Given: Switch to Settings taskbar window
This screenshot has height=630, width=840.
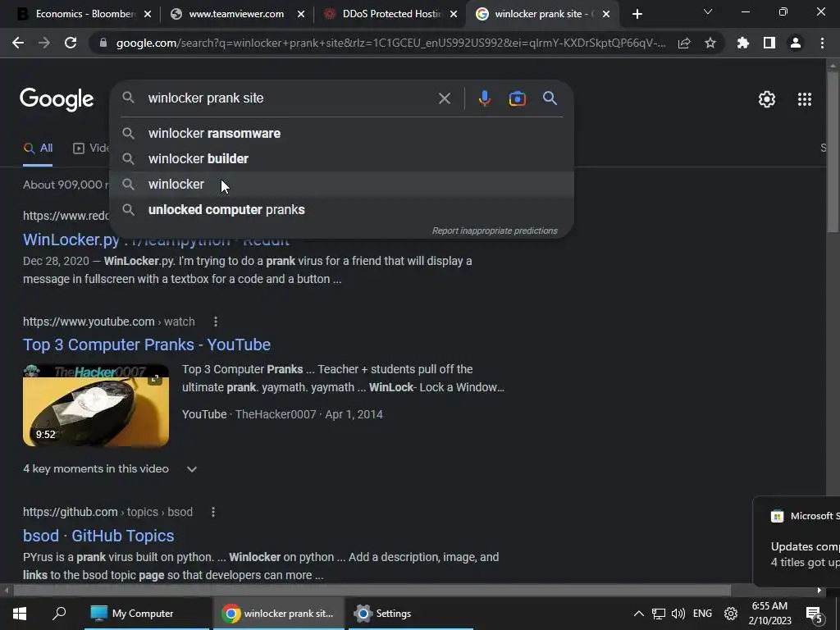Looking at the screenshot, I should point(411,614).
